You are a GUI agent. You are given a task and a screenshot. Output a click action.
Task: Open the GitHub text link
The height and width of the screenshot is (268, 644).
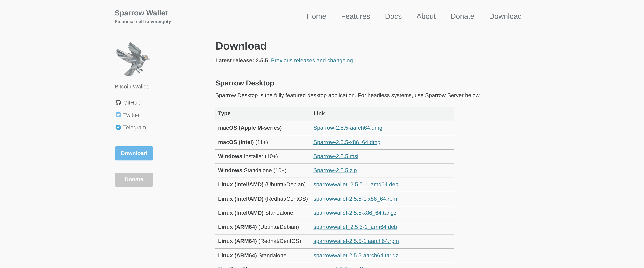pyautogui.click(x=132, y=103)
